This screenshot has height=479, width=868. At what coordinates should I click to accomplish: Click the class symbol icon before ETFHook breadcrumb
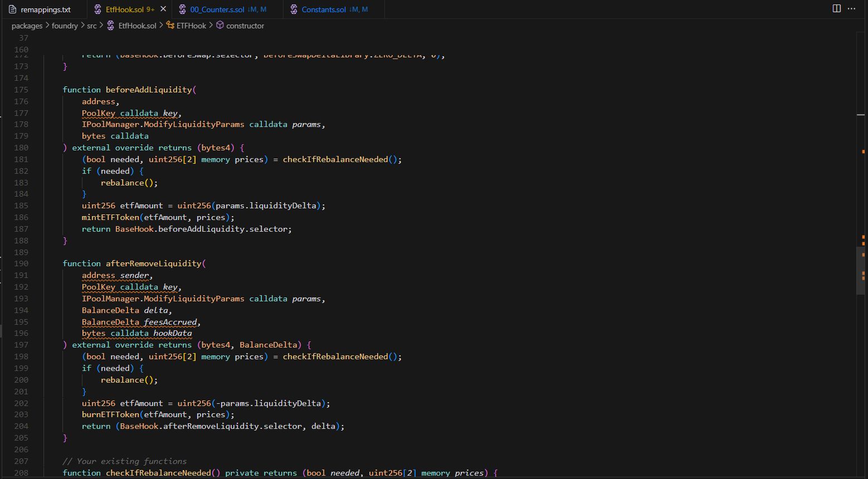[x=169, y=26]
